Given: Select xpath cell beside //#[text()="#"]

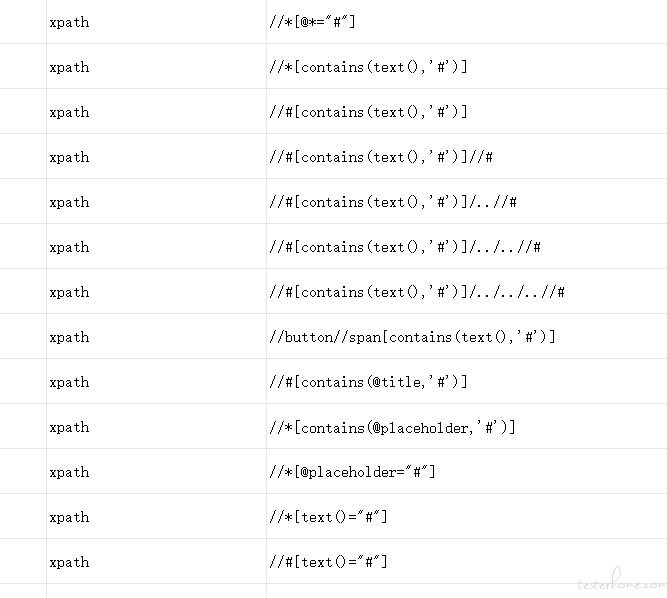Looking at the screenshot, I should (x=157, y=561).
